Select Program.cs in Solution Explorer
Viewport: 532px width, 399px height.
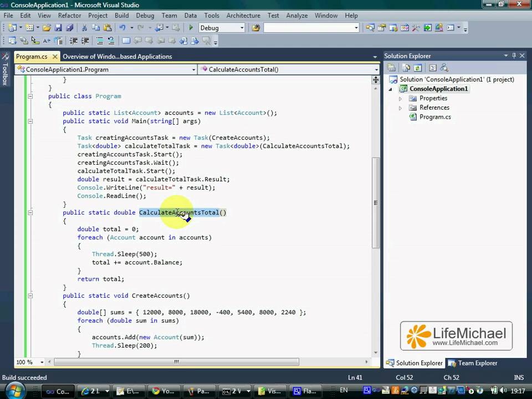coord(436,117)
